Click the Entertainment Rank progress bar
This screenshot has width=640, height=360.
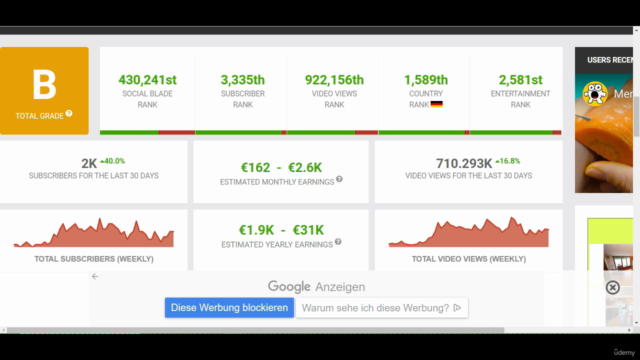tap(516, 133)
